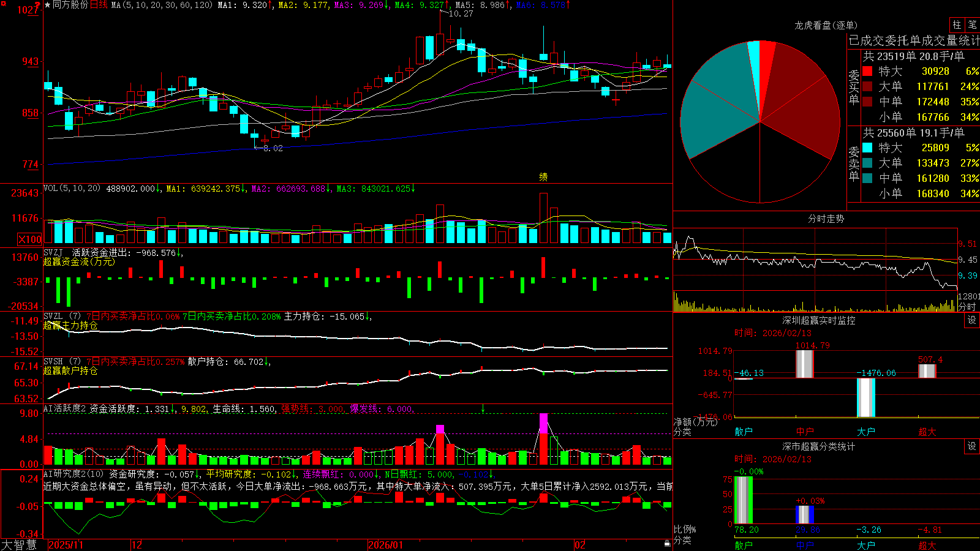Image resolution: width=980 pixels, height=551 pixels.
Task: Click the SVSH (7) indicator name
Action: pyautogui.click(x=62, y=362)
